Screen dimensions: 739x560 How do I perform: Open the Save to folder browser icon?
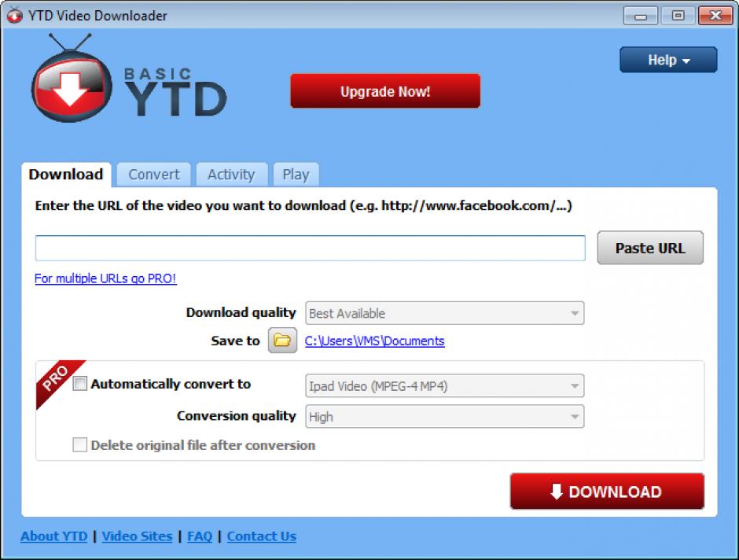pos(282,341)
